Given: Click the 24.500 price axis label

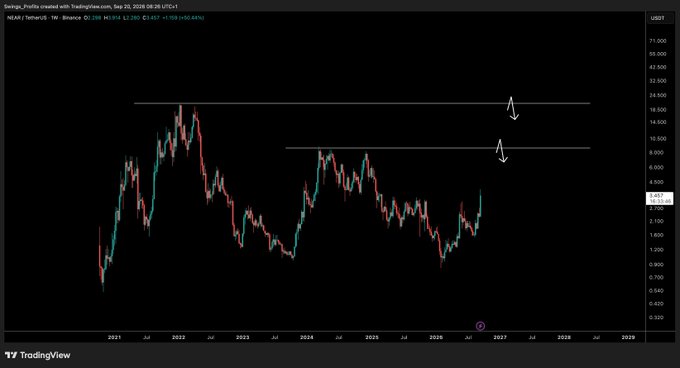Looking at the screenshot, I should tap(657, 95).
